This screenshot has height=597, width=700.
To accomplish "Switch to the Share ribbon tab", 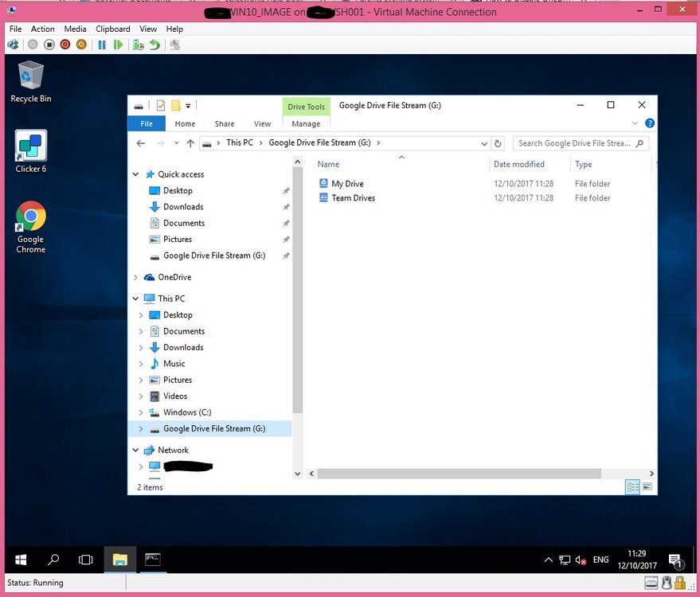I will coord(224,123).
